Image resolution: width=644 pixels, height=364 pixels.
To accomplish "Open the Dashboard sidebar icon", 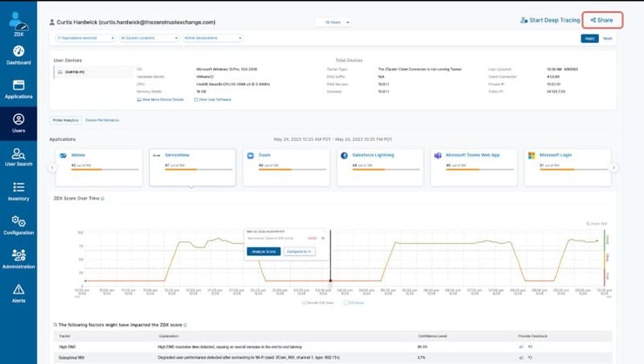I will (18, 55).
